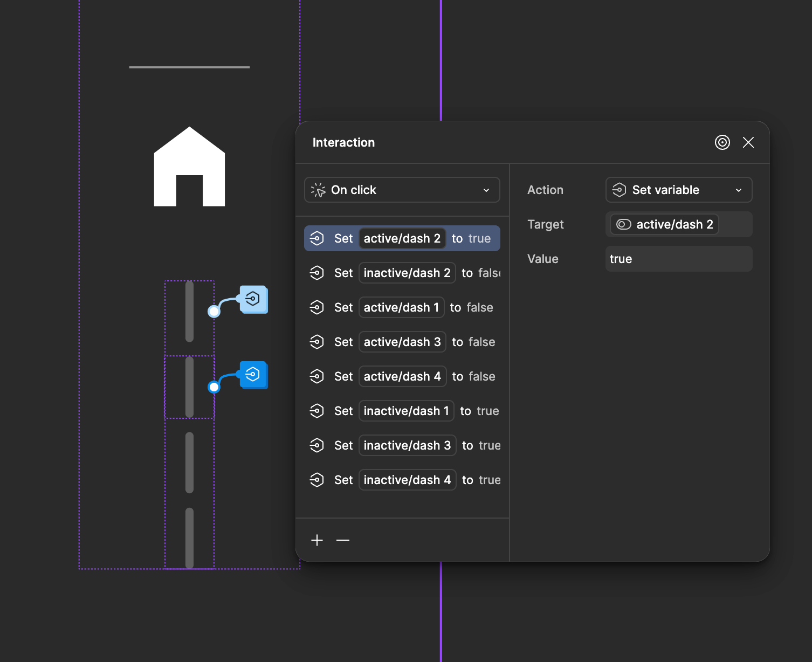This screenshot has height=662, width=812.
Task: Click the boolean toggle icon in Target chip
Action: click(624, 224)
